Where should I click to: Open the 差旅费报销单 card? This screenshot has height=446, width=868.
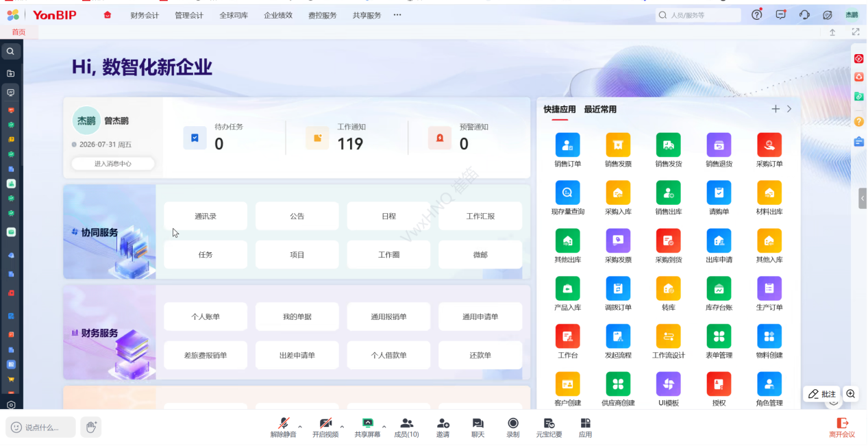pyautogui.click(x=206, y=356)
